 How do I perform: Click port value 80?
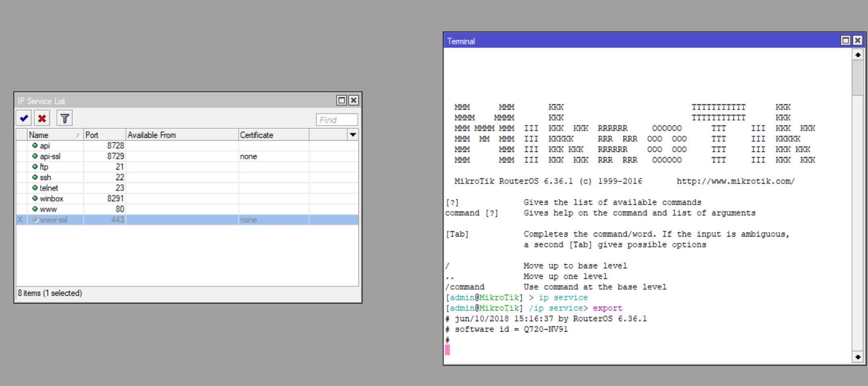click(x=120, y=209)
